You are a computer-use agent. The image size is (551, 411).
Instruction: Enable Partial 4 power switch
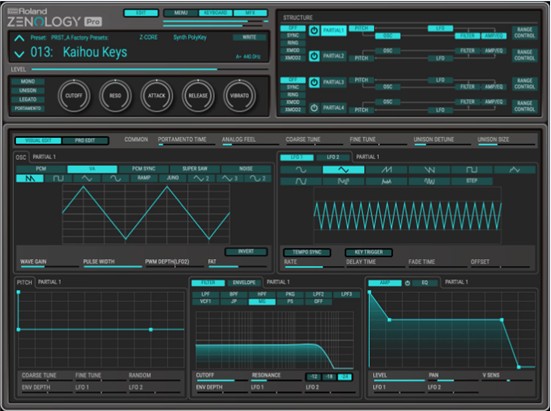pyautogui.click(x=314, y=108)
